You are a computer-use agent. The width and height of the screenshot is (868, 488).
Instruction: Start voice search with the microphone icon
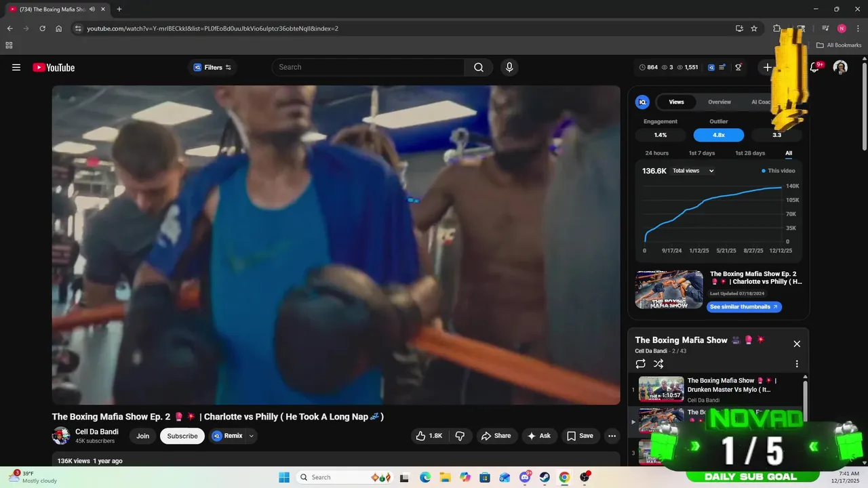click(509, 67)
